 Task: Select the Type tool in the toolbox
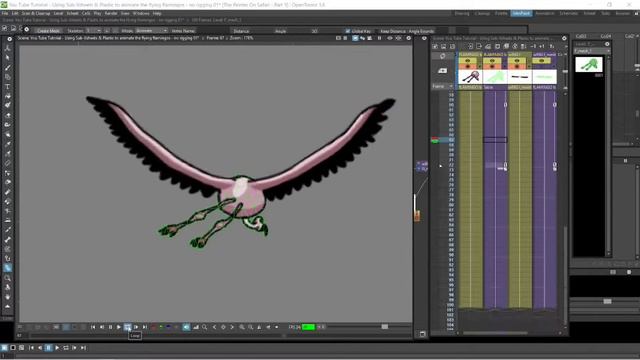click(x=7, y=87)
